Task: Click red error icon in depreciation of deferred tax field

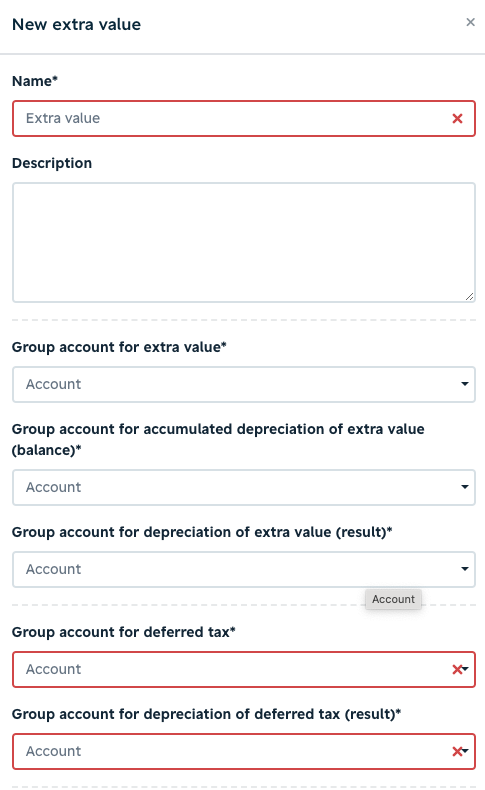Action: click(x=457, y=751)
